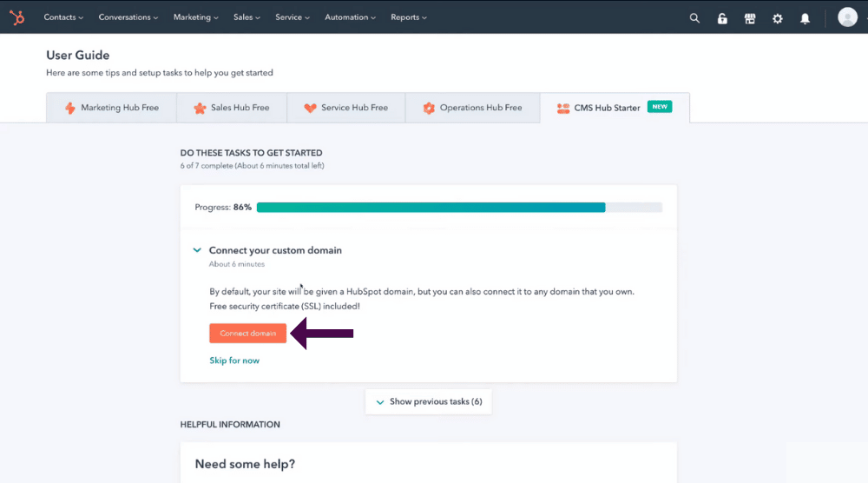
Task: Click the Progress: 86% label
Action: [x=223, y=207]
